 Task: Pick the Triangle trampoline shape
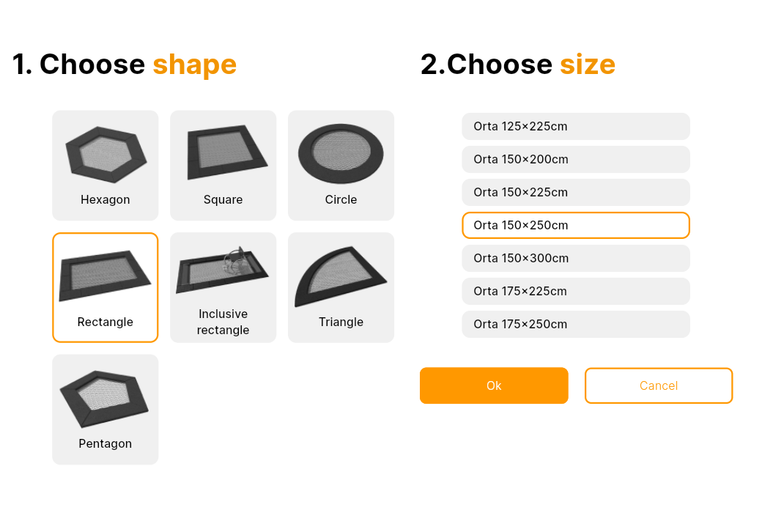341,287
